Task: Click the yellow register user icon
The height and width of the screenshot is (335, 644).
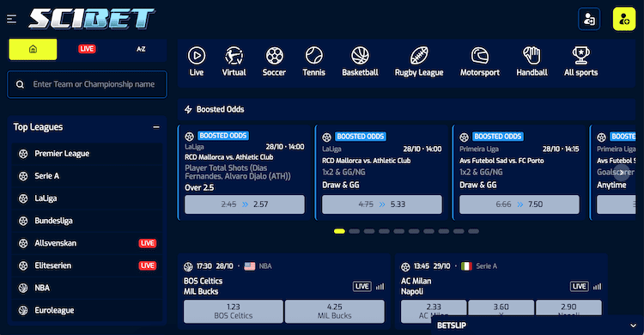Action: pyautogui.click(x=624, y=19)
